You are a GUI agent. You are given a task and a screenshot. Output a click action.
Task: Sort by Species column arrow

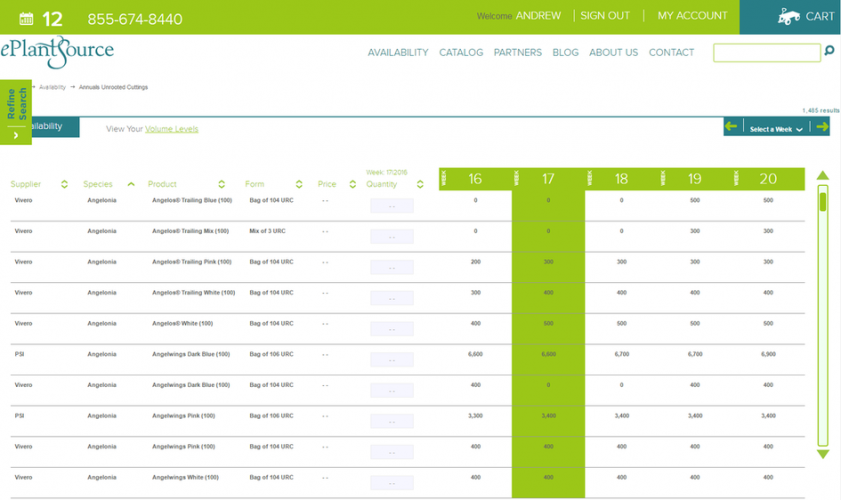point(131,184)
